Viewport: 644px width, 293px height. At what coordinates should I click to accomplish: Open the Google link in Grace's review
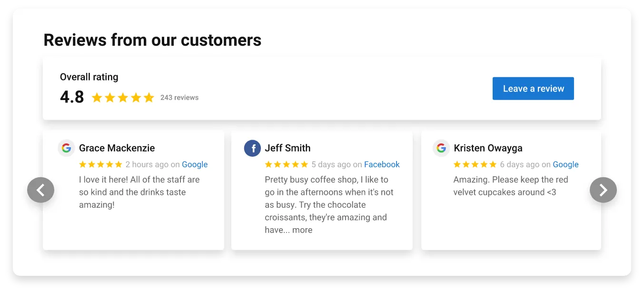195,164
